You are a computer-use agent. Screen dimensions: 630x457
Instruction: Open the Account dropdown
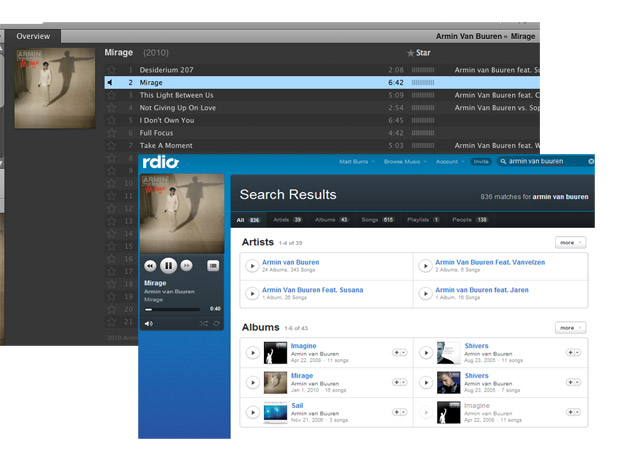(450, 162)
